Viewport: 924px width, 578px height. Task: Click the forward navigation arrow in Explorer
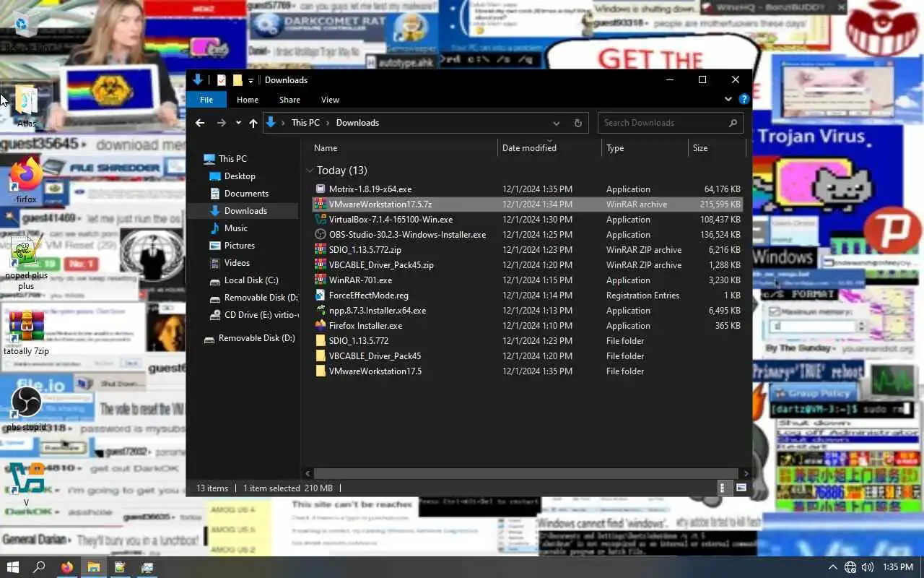[222, 123]
